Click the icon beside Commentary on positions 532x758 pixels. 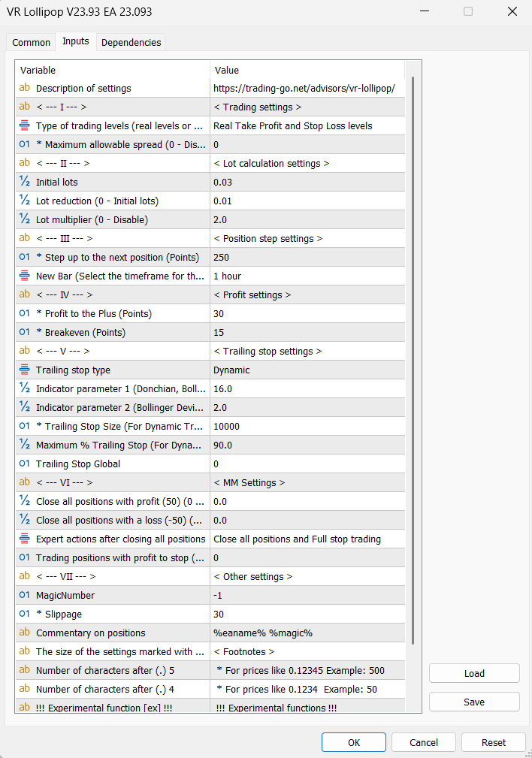click(x=25, y=633)
